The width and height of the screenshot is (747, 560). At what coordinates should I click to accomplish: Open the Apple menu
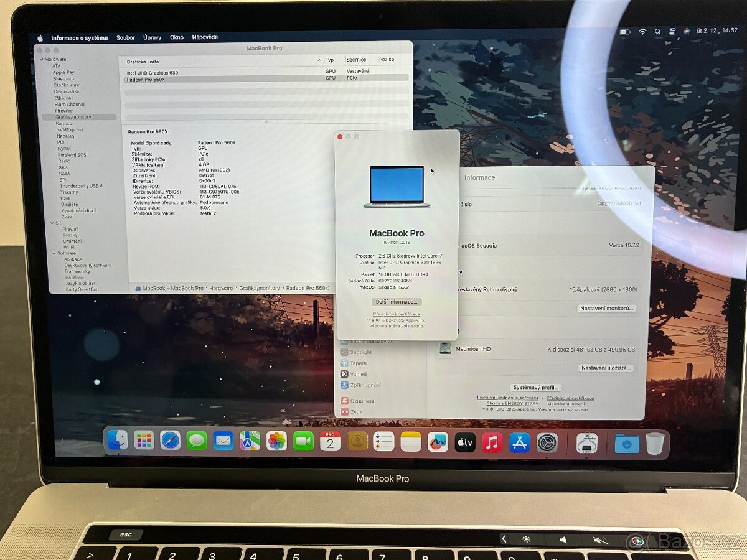click(40, 38)
